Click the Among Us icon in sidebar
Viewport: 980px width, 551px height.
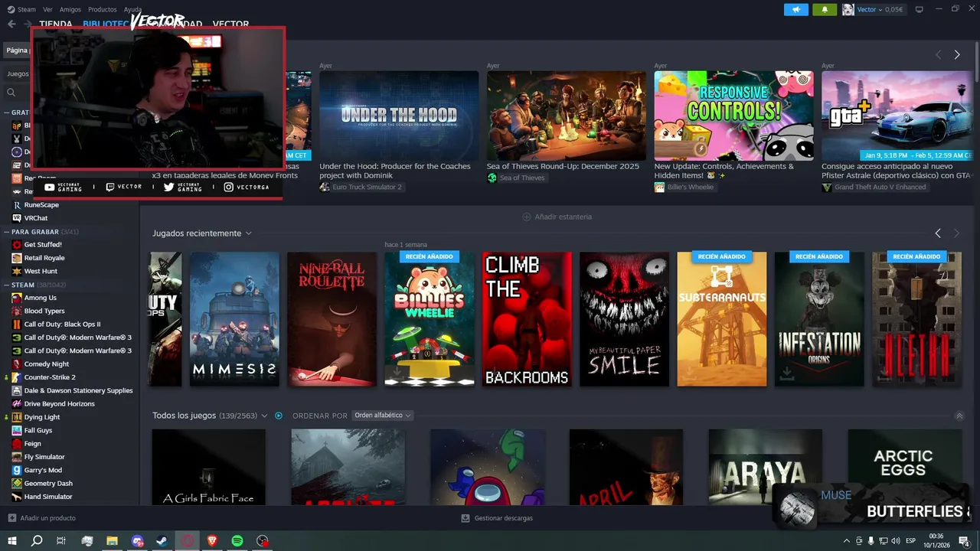[17, 298]
